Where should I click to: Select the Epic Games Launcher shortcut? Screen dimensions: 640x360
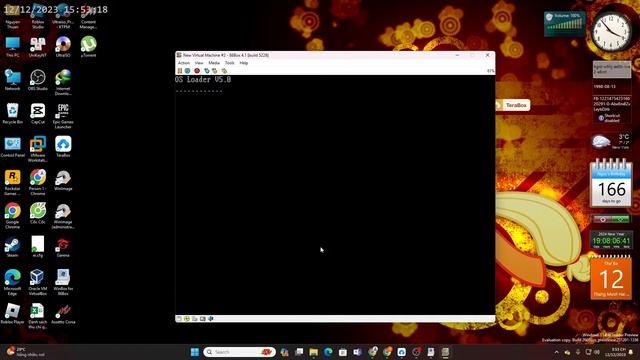coord(63,116)
